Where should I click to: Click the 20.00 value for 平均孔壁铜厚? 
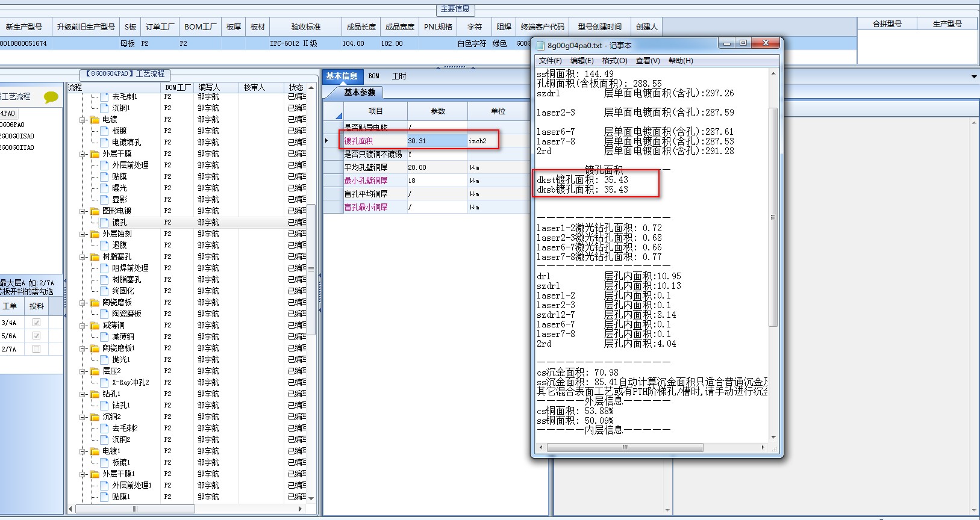point(437,167)
